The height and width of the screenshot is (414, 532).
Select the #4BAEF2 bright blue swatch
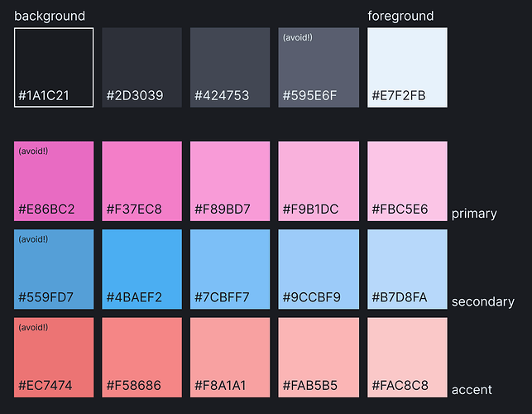click(x=141, y=269)
